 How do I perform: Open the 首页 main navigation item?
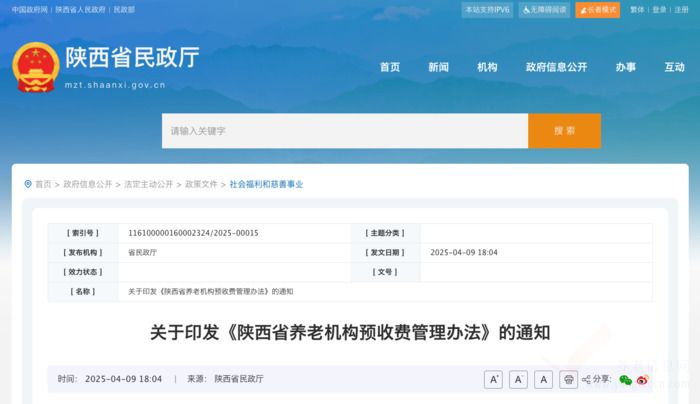click(390, 67)
